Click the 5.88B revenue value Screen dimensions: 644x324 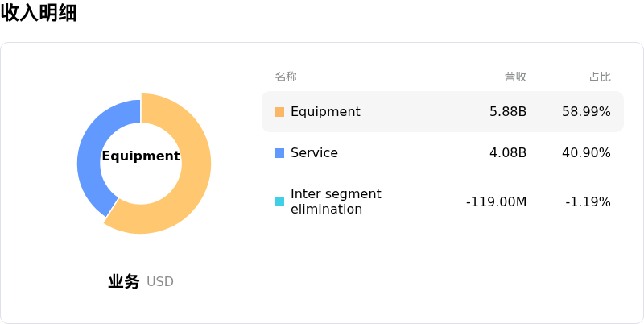(508, 112)
